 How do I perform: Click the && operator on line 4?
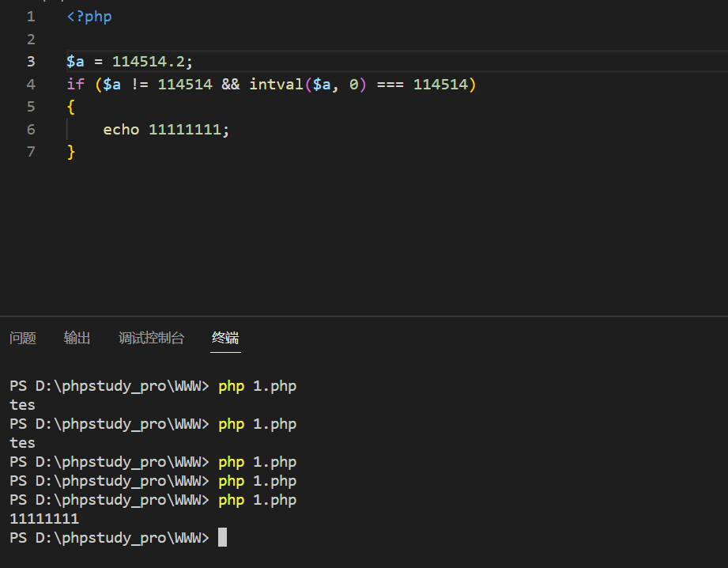point(231,84)
